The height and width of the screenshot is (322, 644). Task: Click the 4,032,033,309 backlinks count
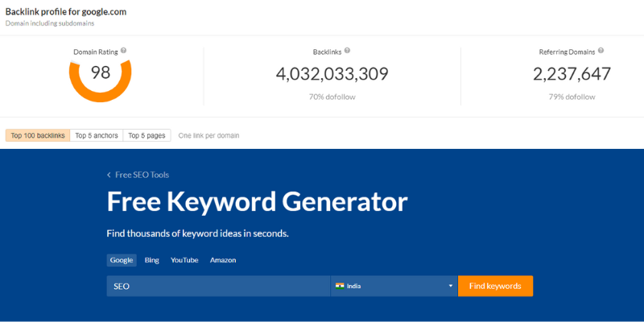pos(332,74)
